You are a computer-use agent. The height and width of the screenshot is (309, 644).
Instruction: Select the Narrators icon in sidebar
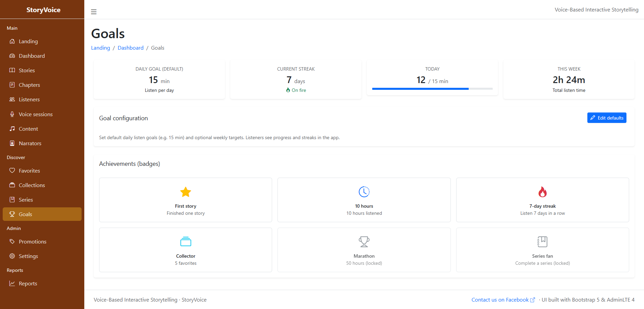tap(12, 143)
